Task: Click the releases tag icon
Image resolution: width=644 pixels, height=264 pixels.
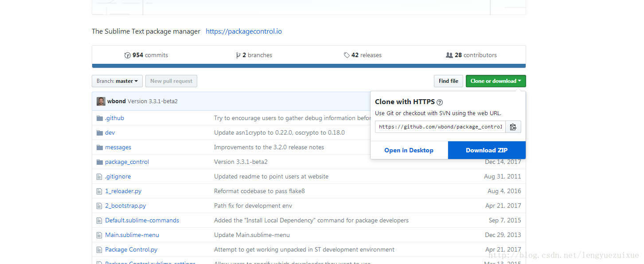Action: [347, 55]
